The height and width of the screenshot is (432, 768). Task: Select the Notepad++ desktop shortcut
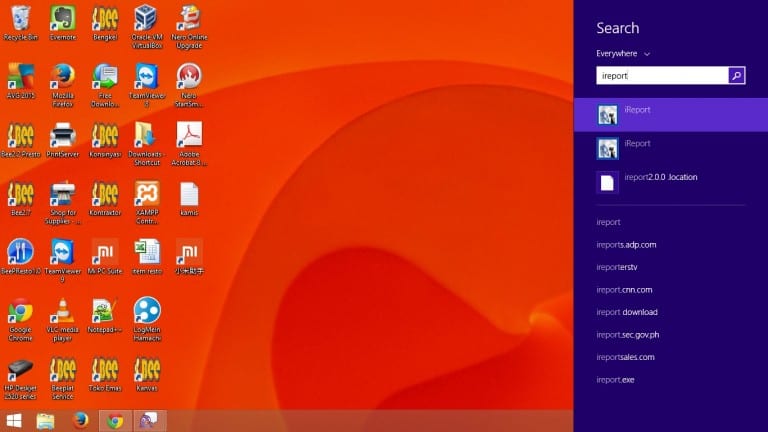pos(105,315)
